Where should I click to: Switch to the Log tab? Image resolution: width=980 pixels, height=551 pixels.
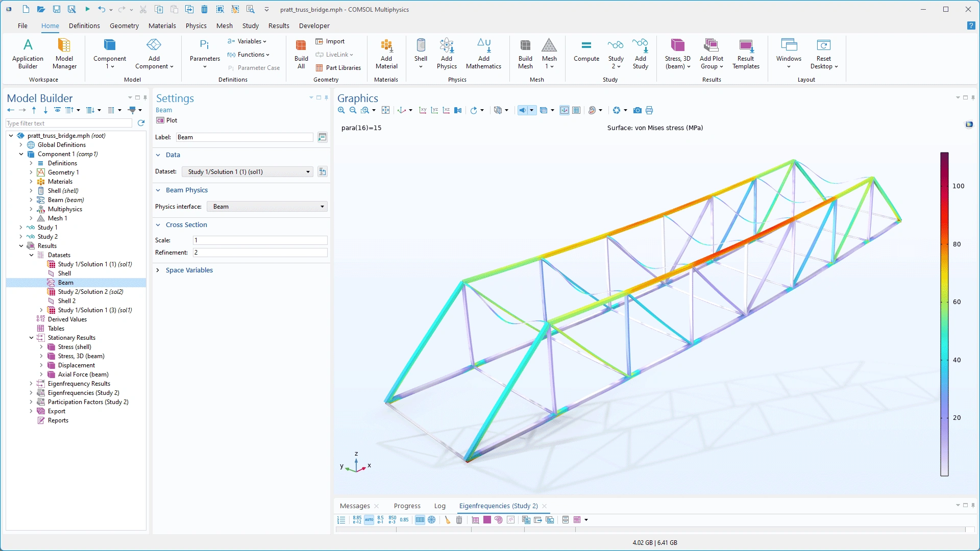pos(439,506)
